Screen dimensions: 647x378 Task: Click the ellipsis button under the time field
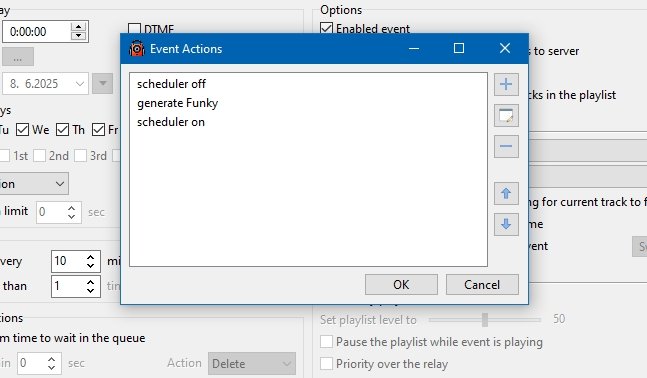click(x=17, y=57)
